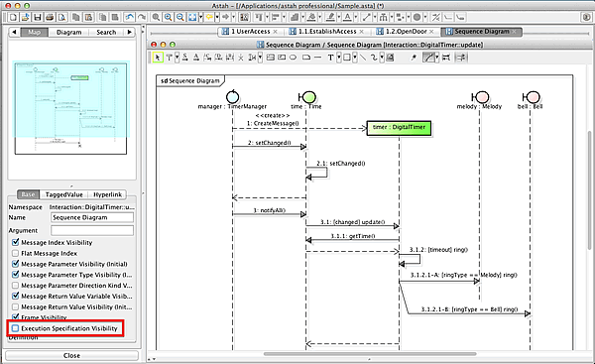Click the line color pen icon

[x=330, y=17]
